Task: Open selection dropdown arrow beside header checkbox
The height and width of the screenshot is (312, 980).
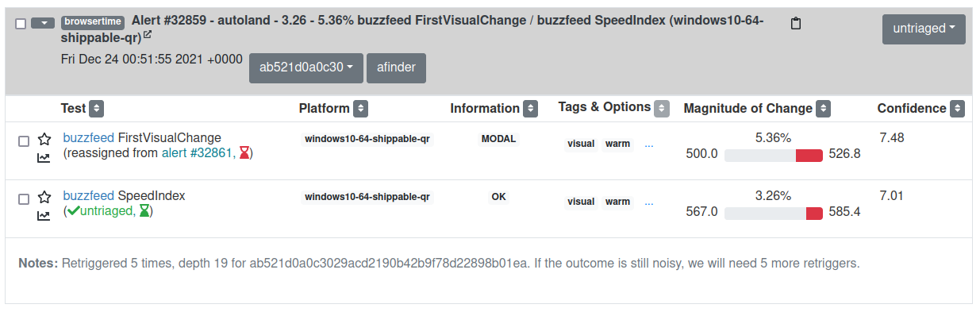Action: 43,23
